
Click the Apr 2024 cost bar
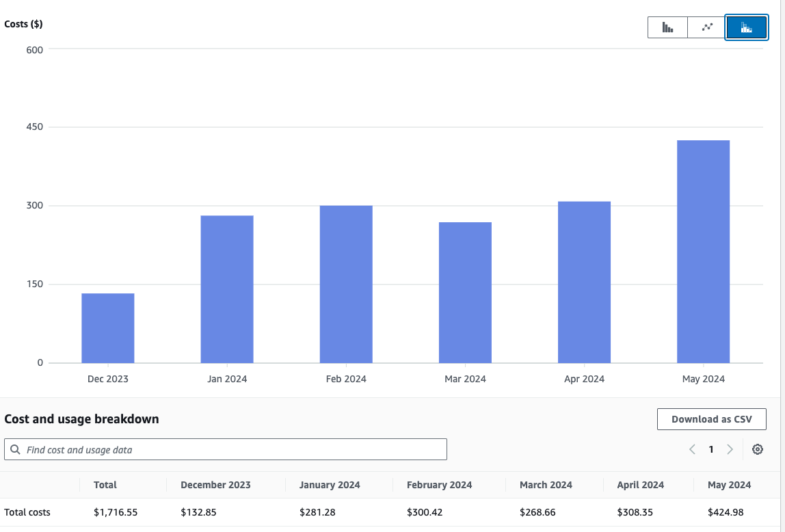point(584,282)
